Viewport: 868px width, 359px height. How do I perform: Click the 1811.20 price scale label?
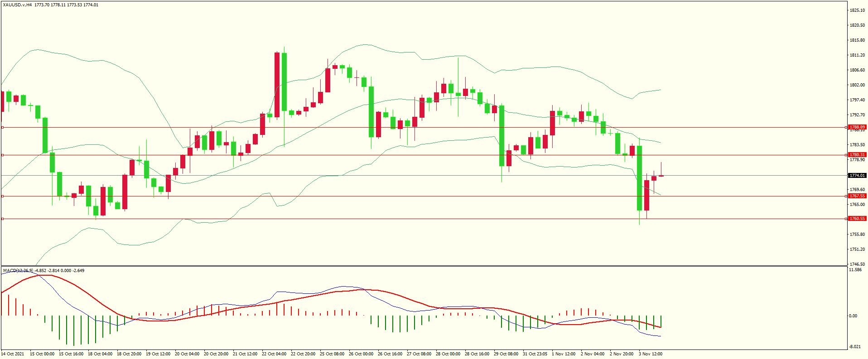tap(857, 55)
